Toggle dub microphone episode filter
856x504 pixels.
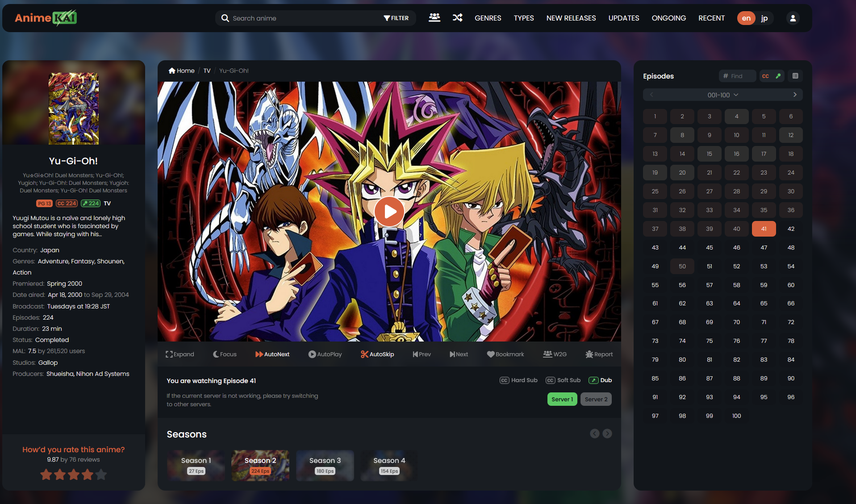[778, 76]
